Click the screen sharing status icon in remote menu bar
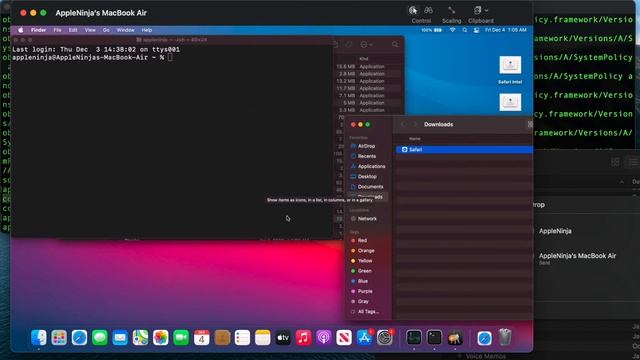This screenshot has height=360, width=640. point(476,30)
